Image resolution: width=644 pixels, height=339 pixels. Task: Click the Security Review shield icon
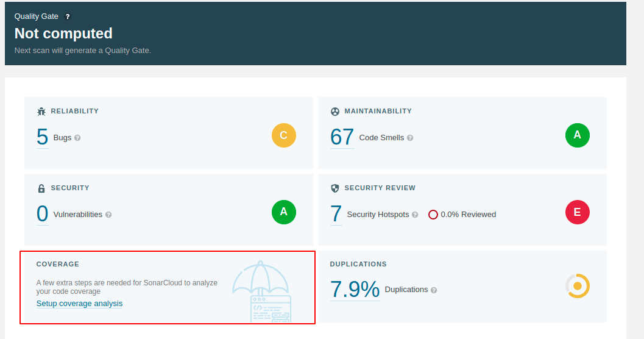click(x=334, y=188)
